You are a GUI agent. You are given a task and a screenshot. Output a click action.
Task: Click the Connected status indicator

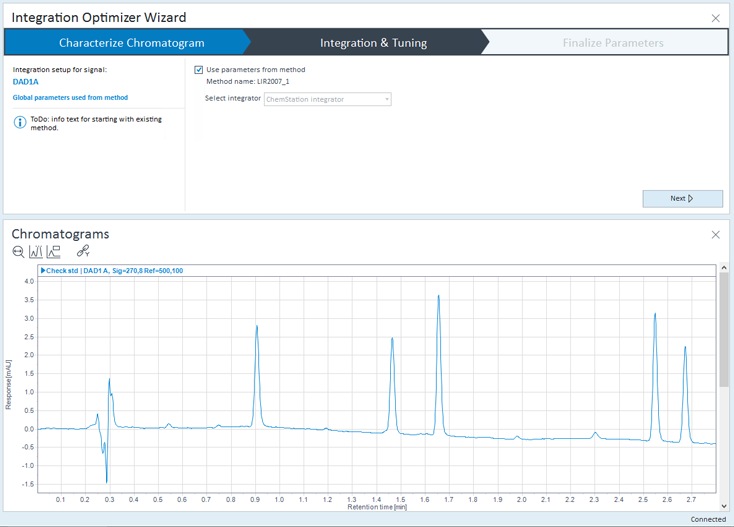pyautogui.click(x=708, y=519)
